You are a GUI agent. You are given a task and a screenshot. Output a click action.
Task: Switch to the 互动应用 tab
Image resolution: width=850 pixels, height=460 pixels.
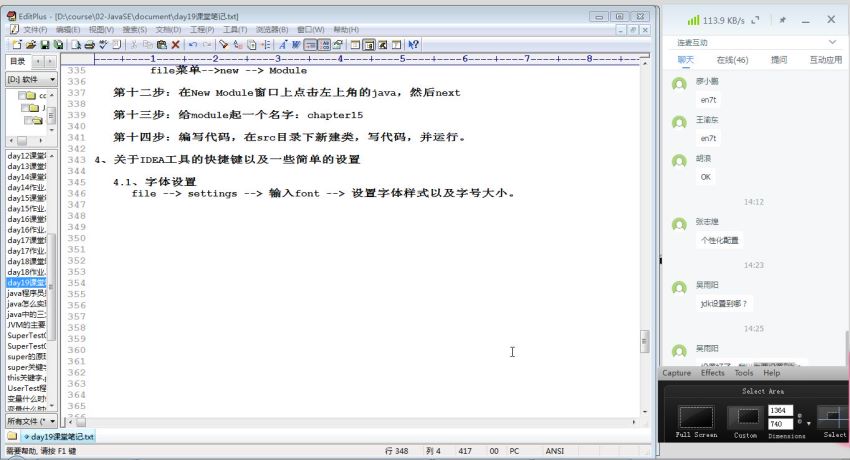[826, 60]
